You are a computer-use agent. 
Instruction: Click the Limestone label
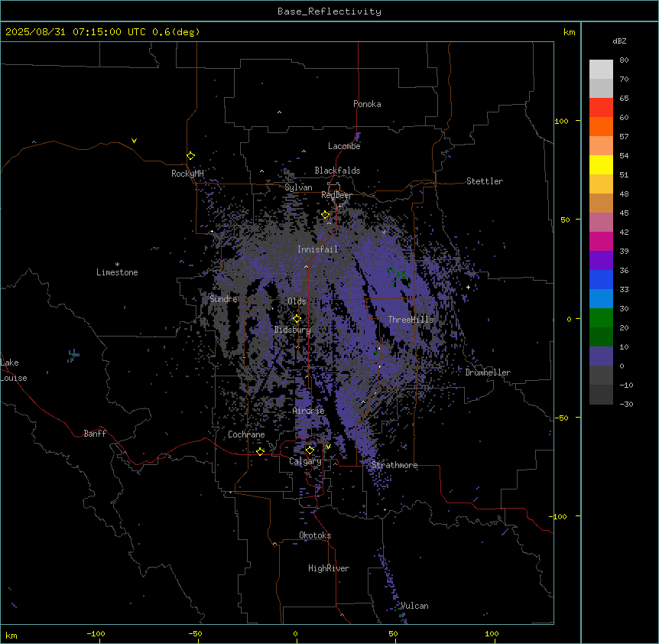pos(117,272)
